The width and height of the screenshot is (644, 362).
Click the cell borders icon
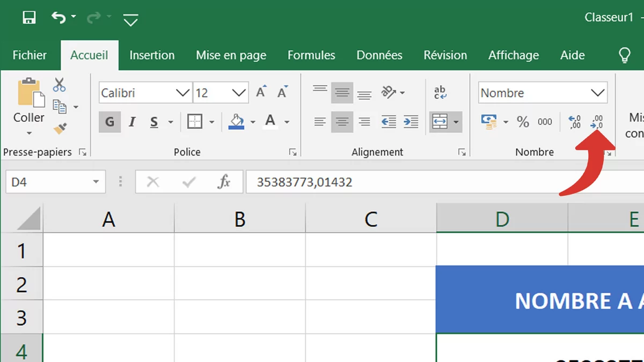(x=194, y=122)
